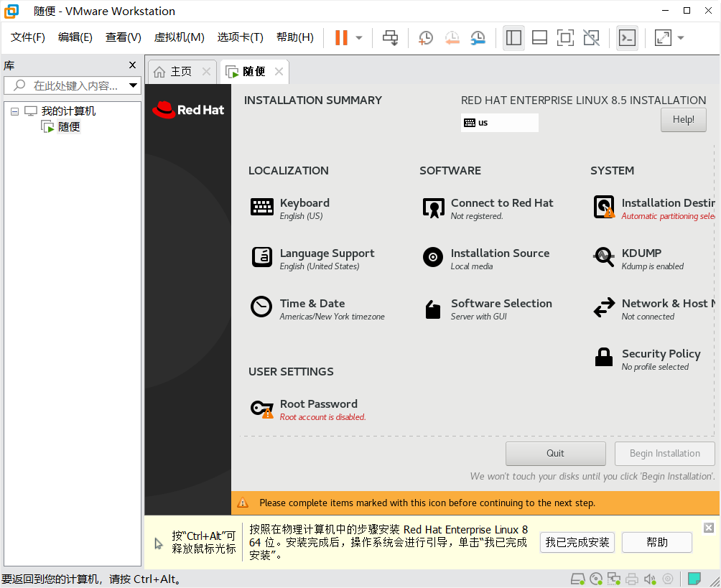721x588 pixels.
Task: Click the Red Hat logo
Action: coord(188,110)
